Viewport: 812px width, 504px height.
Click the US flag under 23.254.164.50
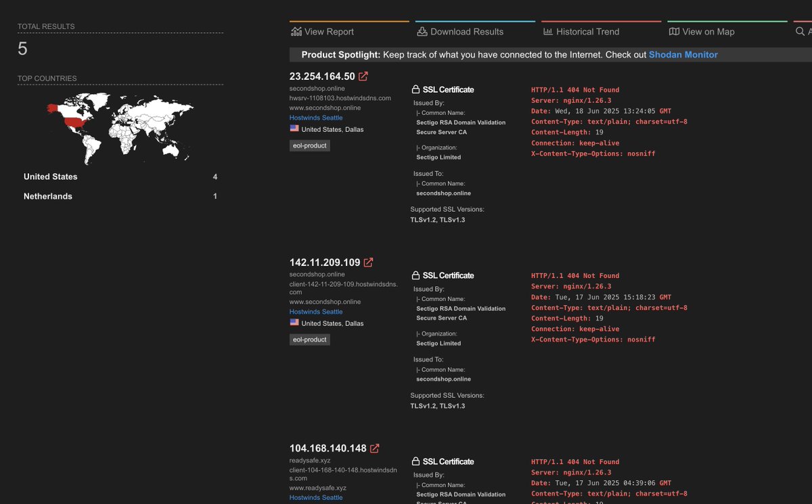pos(294,128)
